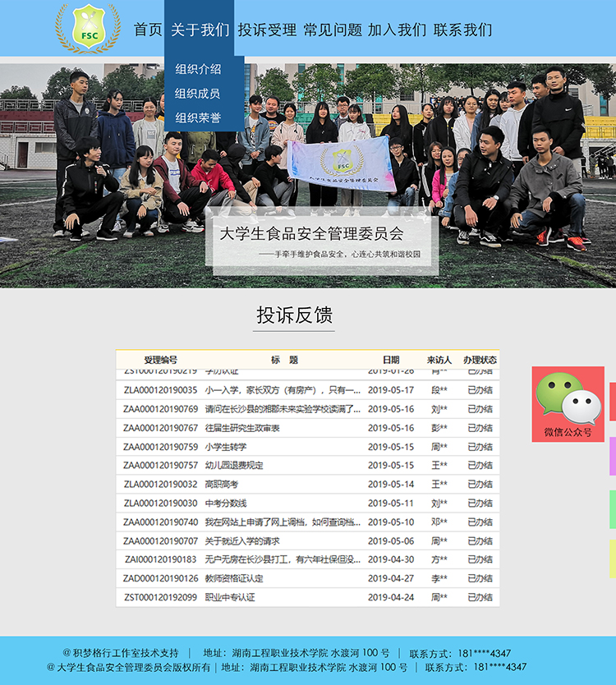Click complaint number ZAA000120190740
Screen dimensions: 616x685
(161, 522)
